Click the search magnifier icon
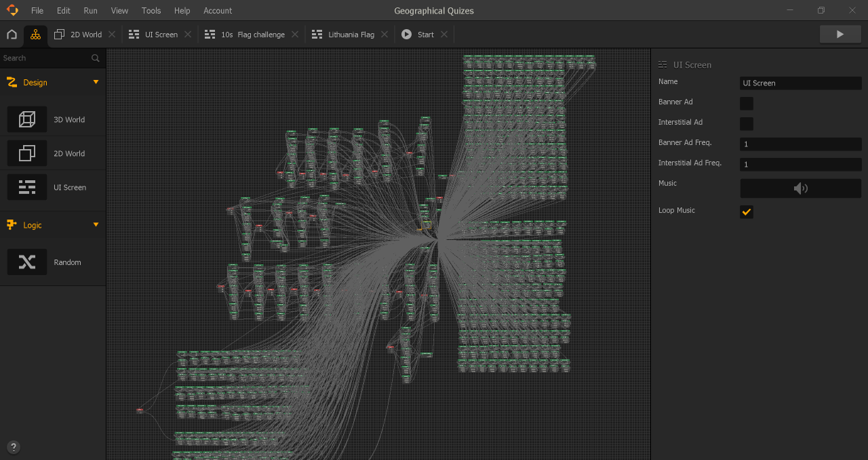Viewport: 868px width, 460px height. 95,58
